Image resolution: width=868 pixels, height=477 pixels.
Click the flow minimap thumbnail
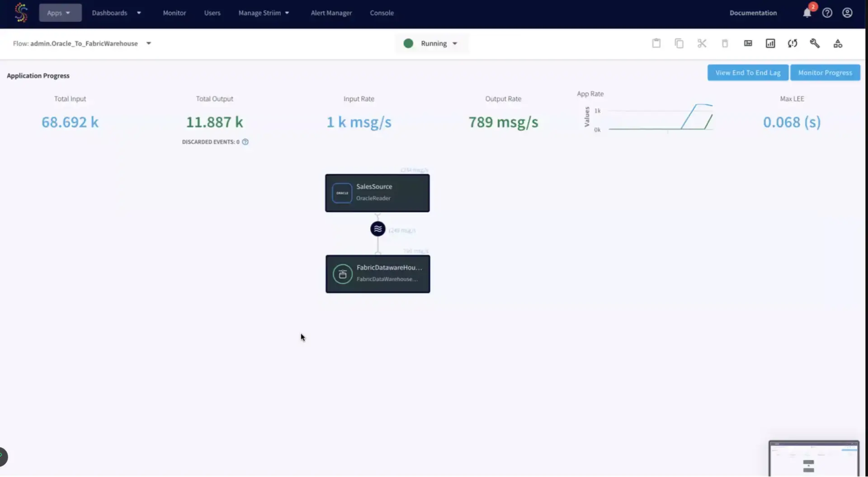coord(814,458)
